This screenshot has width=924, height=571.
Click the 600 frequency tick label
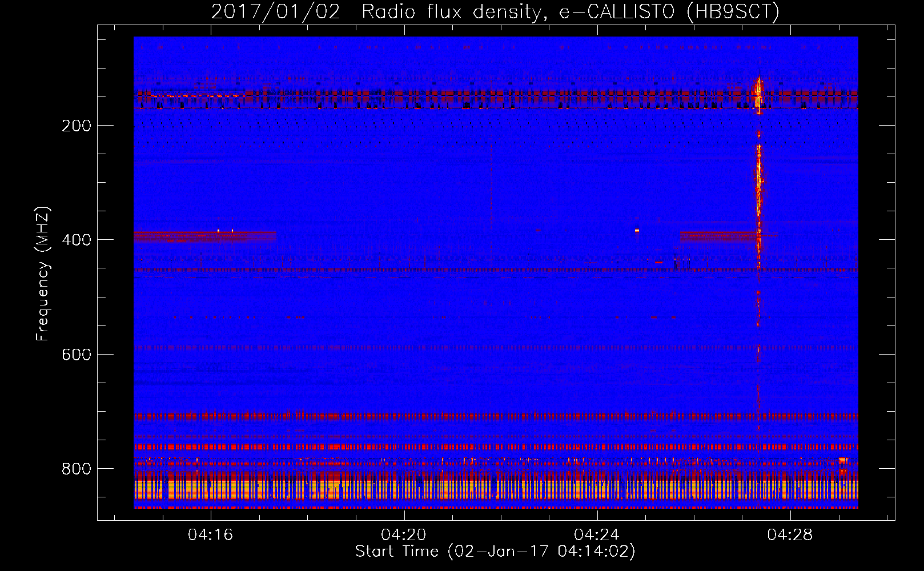[77, 355]
